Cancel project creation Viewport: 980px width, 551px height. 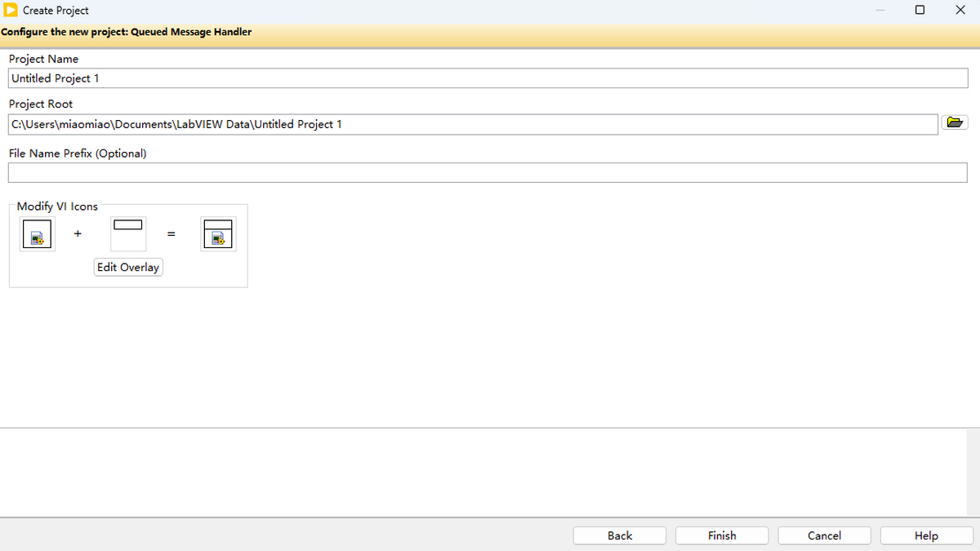tap(824, 535)
